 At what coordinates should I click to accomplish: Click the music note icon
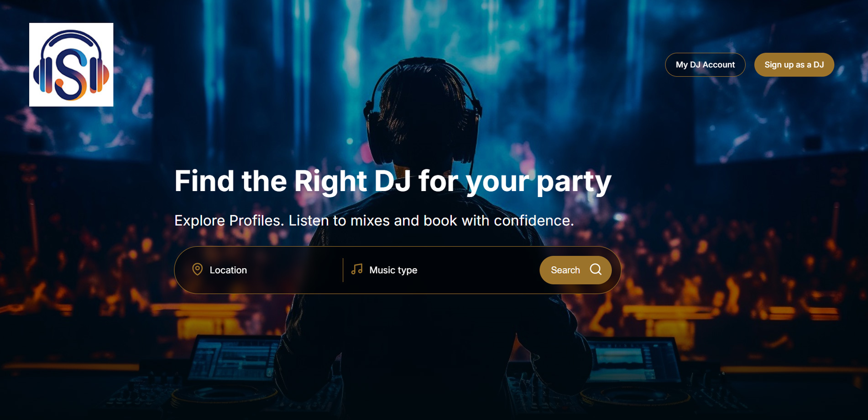pos(357,270)
